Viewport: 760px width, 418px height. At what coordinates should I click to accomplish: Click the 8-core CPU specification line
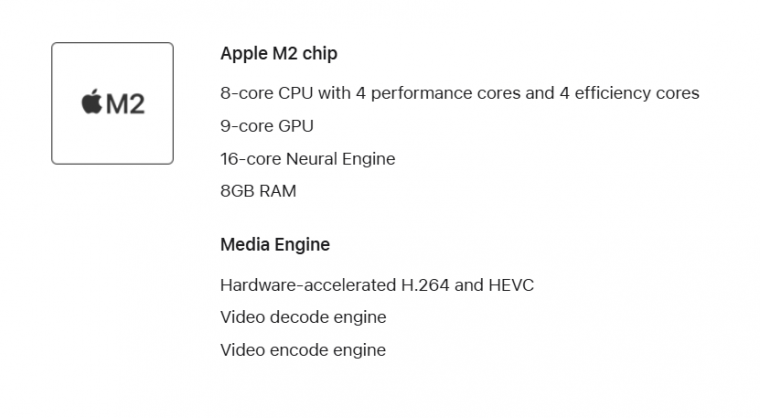coord(459,93)
